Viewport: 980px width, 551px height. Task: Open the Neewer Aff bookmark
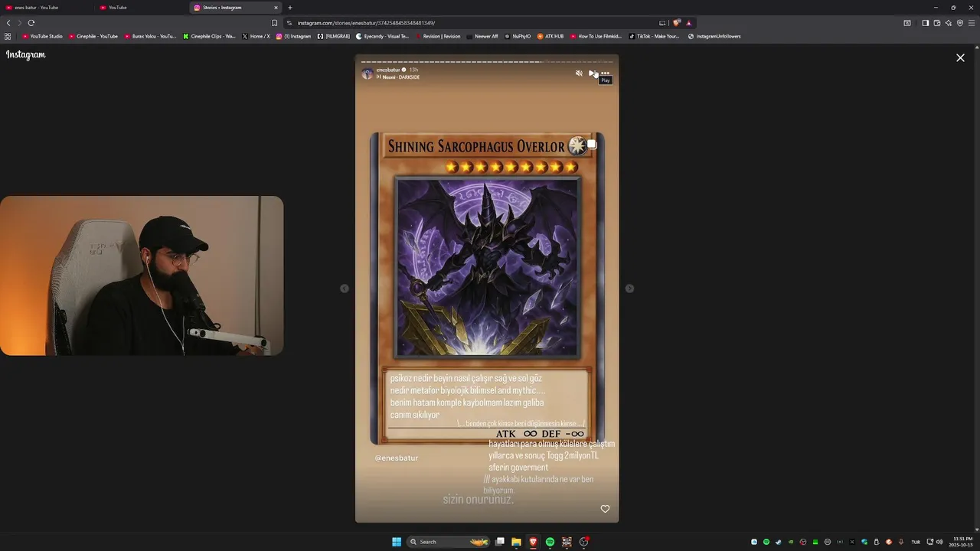(x=482, y=36)
